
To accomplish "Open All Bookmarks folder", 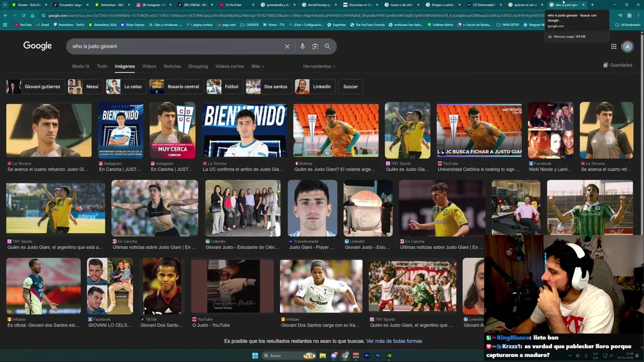I will [x=627, y=25].
